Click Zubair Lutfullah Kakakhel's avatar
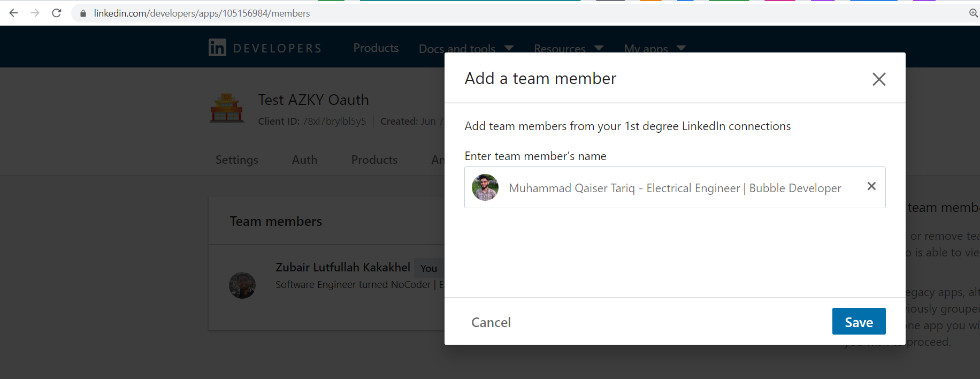Image resolution: width=980 pixels, height=379 pixels. 242,285
